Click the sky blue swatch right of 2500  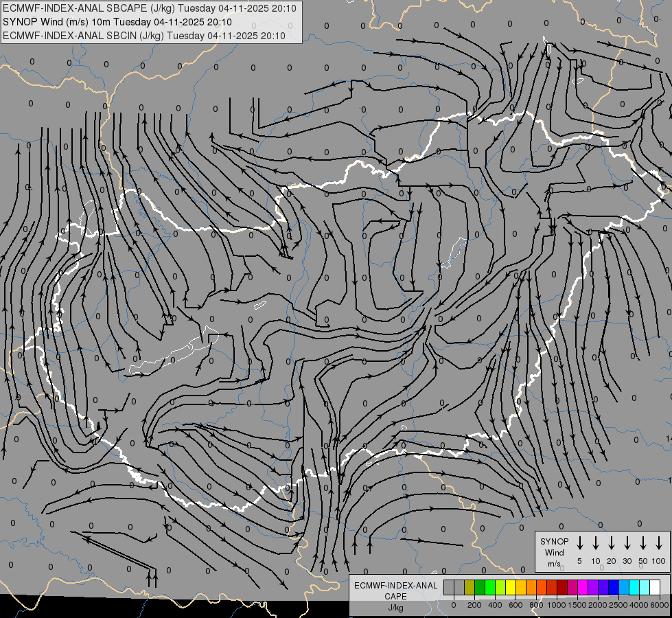tap(624, 588)
